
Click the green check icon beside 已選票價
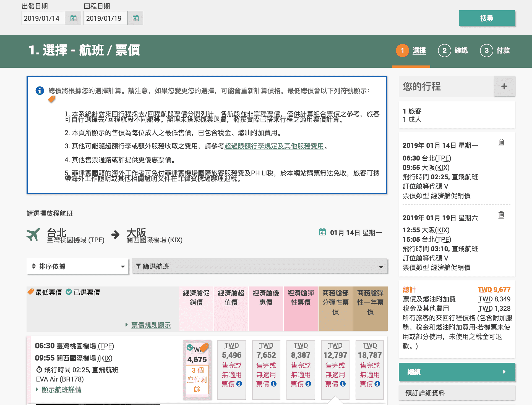click(x=69, y=292)
